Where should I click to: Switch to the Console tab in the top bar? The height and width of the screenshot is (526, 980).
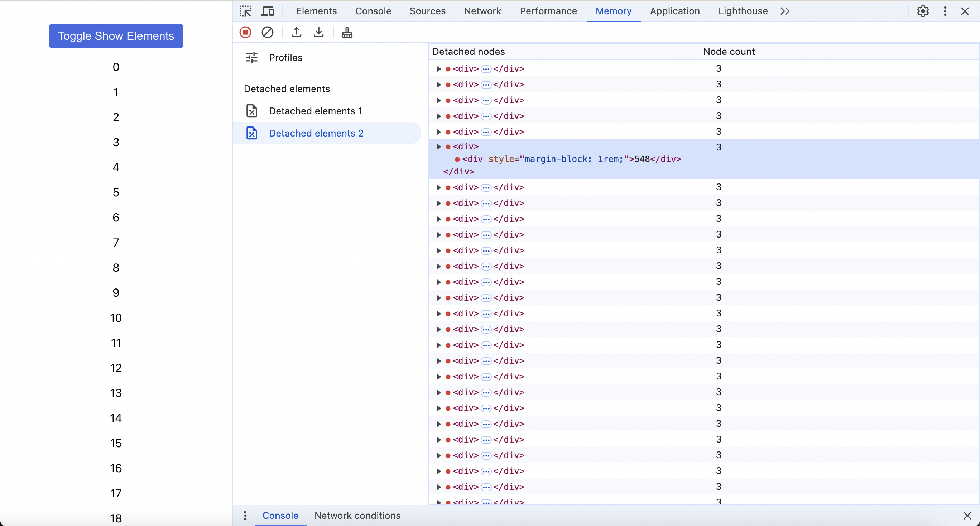[x=373, y=11]
